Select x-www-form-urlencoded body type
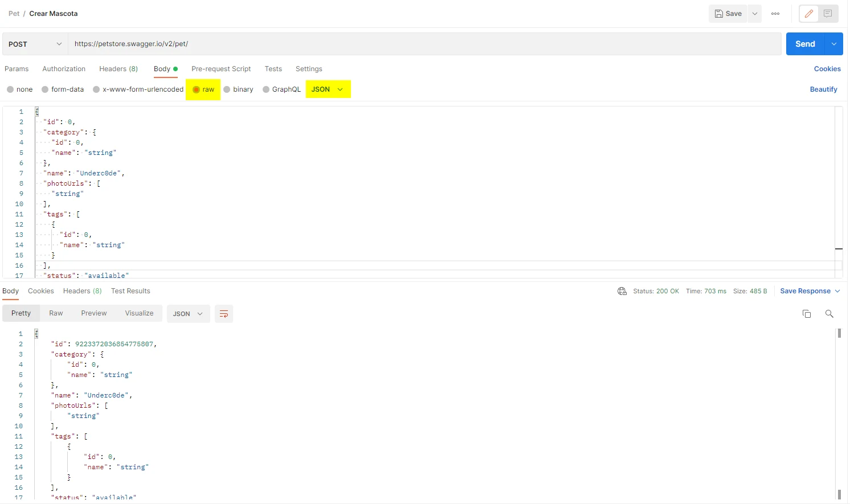The image size is (850, 504). (x=138, y=89)
